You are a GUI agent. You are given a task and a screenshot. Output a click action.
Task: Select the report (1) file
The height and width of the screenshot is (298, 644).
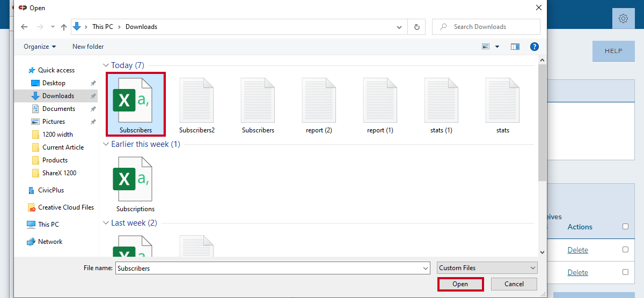point(380,106)
